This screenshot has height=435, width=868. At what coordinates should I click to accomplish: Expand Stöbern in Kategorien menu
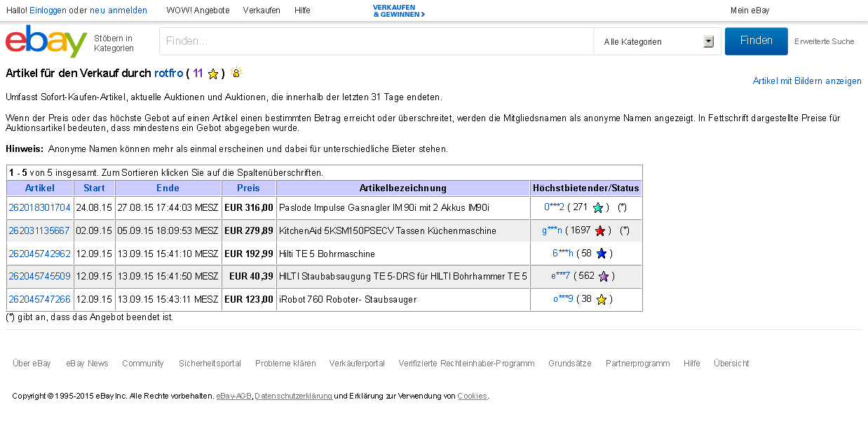[114, 43]
